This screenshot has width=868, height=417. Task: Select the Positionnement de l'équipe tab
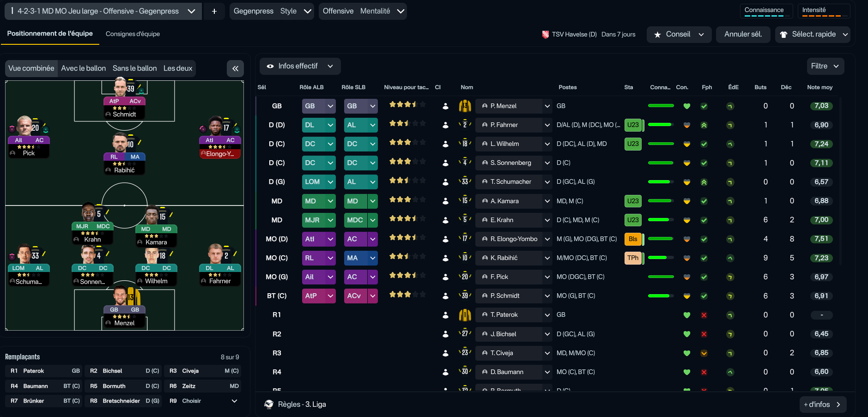pos(50,34)
